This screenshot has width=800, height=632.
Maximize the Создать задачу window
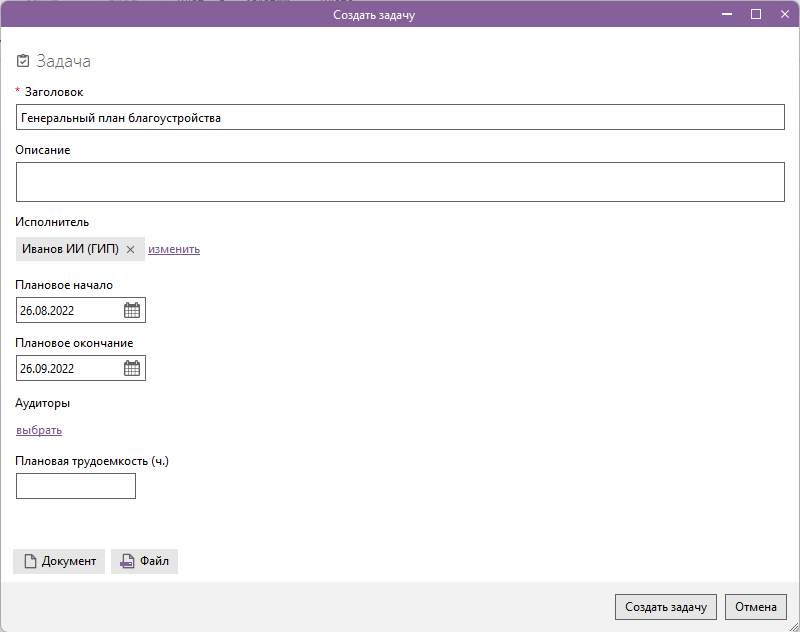pos(756,14)
